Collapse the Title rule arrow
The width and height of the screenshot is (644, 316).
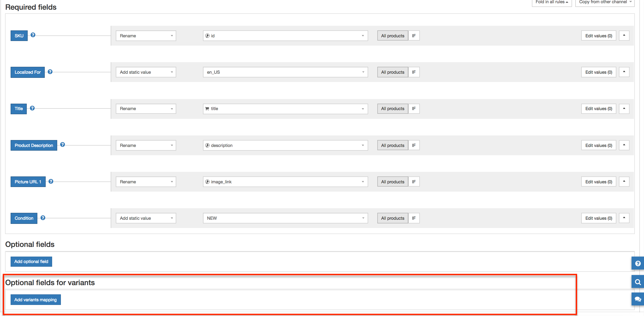pyautogui.click(x=624, y=108)
